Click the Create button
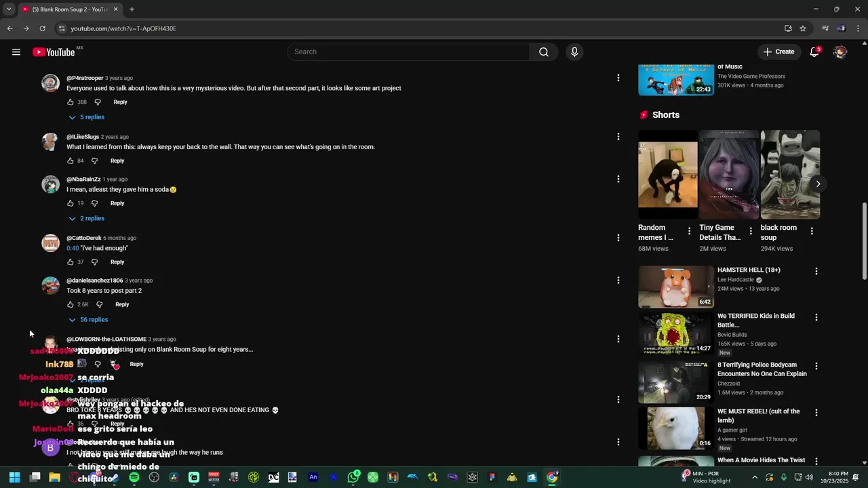This screenshot has width=868, height=488. coord(778,52)
